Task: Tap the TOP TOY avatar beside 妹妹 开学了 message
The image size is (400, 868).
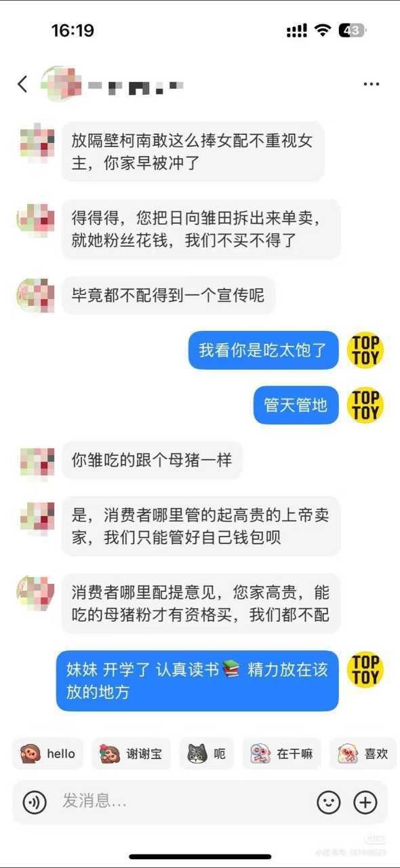Action: pyautogui.click(x=365, y=669)
